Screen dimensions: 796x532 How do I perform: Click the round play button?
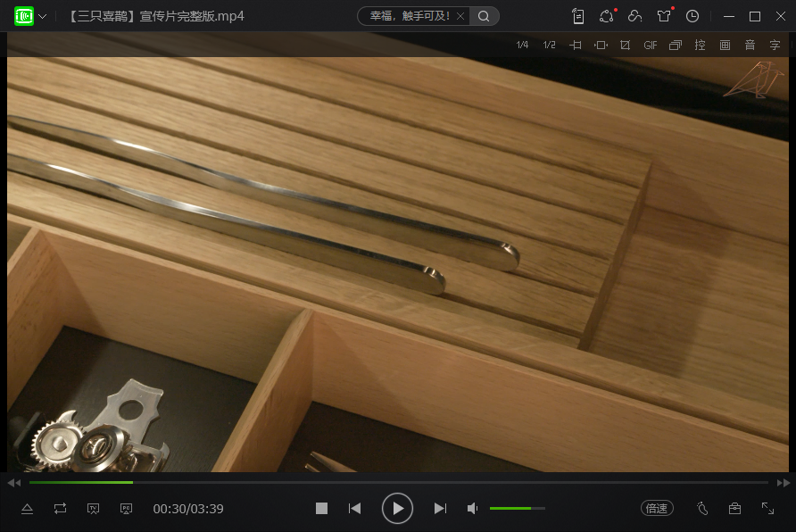click(x=397, y=508)
